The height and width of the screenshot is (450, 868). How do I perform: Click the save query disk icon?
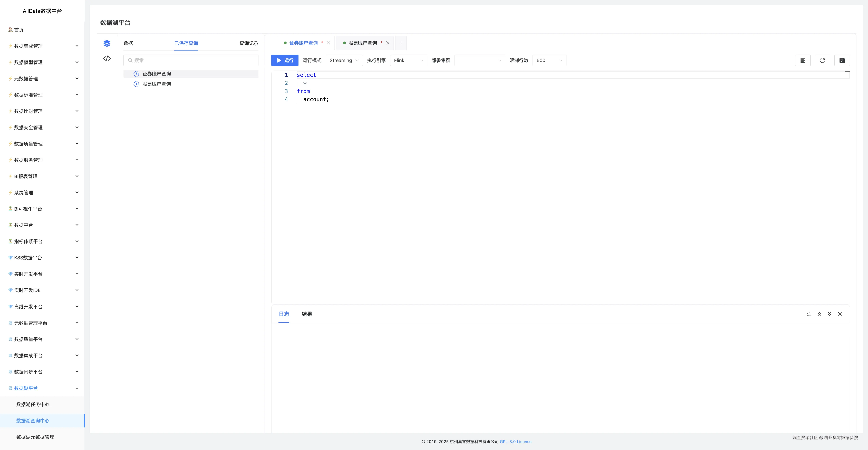842,60
